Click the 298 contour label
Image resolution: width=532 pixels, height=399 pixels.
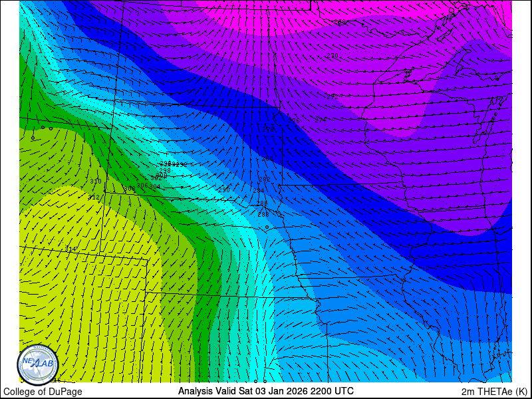tap(165, 171)
